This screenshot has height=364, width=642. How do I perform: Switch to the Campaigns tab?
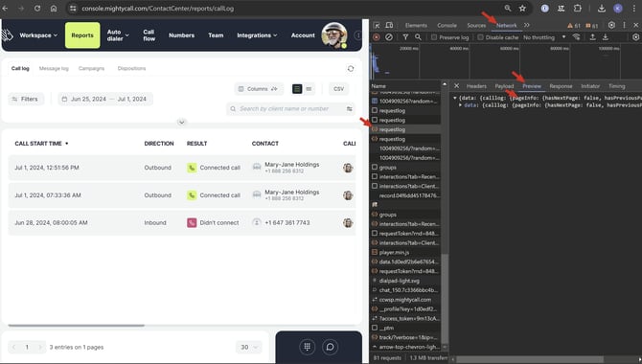click(91, 68)
